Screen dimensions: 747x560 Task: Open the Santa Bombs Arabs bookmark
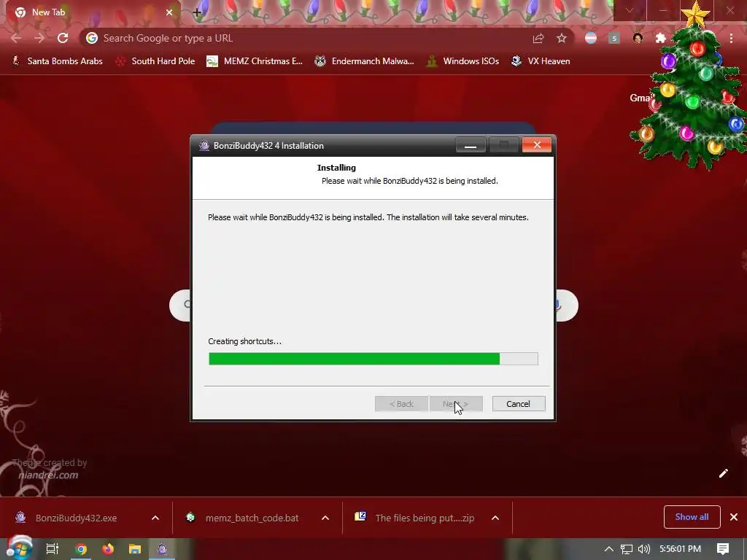[57, 61]
